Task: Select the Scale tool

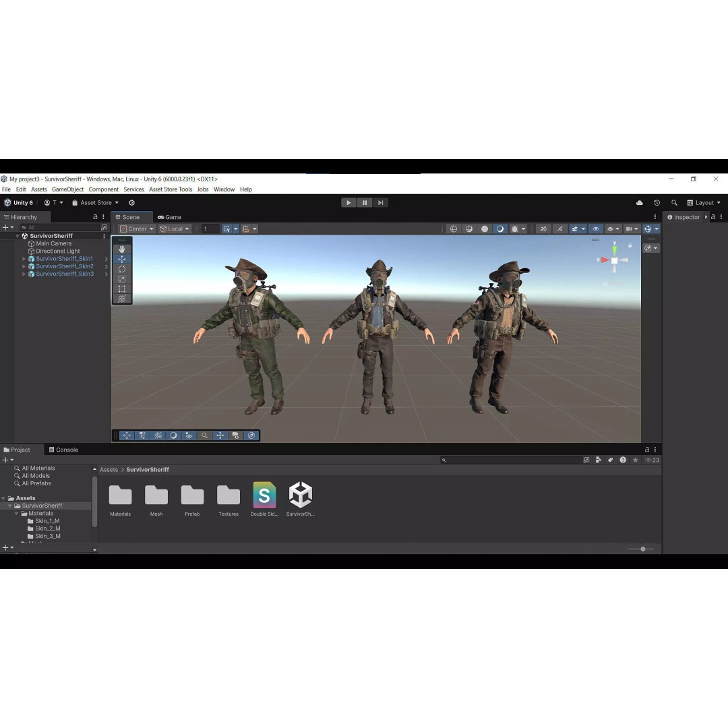Action: point(121,279)
